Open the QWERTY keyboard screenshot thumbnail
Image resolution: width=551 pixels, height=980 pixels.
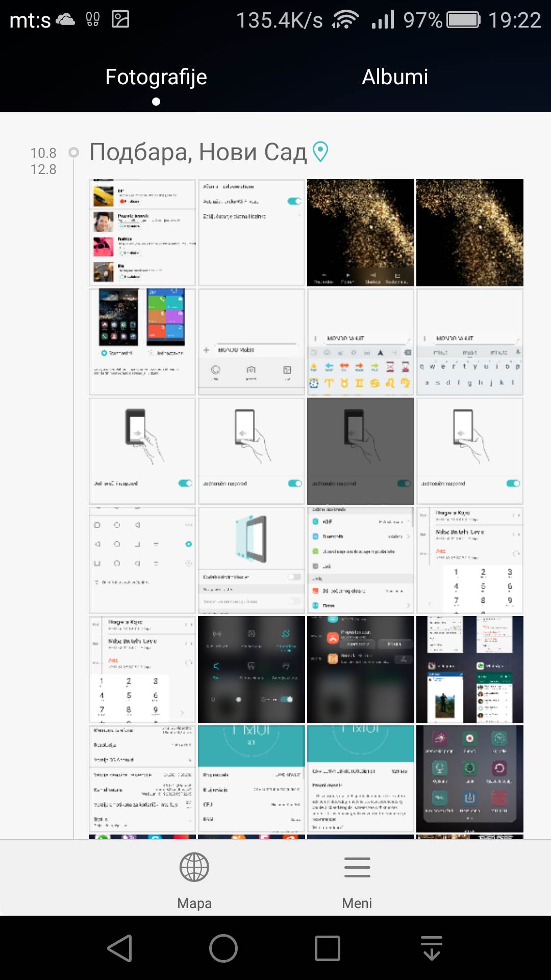[470, 342]
